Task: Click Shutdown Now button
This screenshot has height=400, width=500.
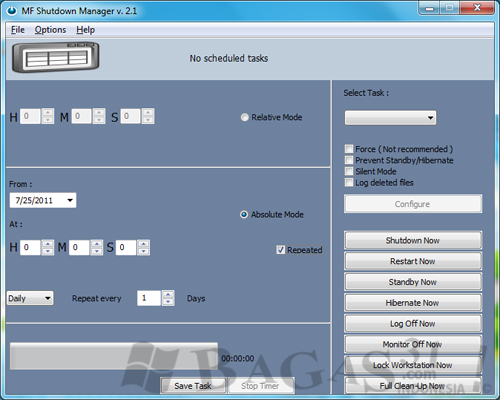Action: coord(413,240)
